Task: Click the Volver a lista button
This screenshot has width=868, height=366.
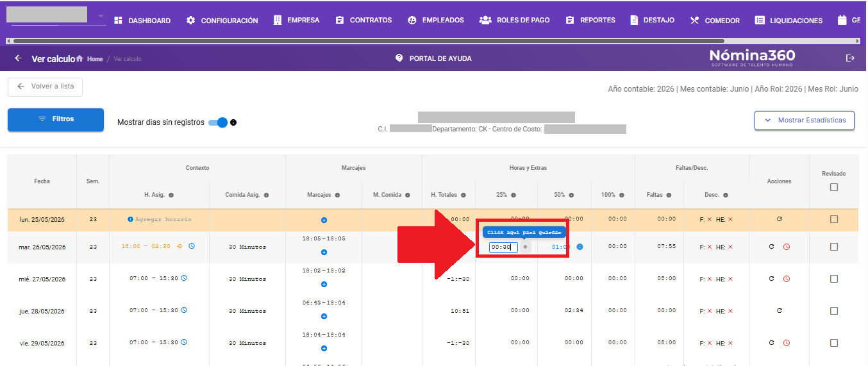Action: [x=45, y=87]
